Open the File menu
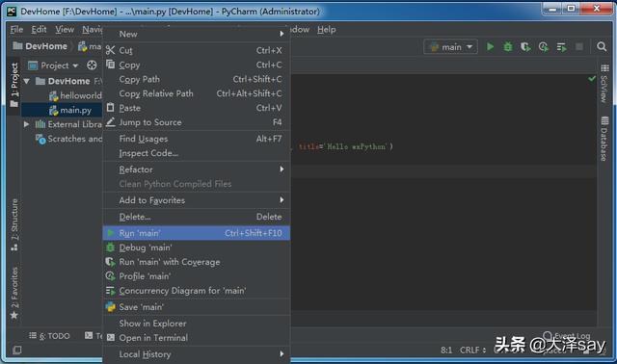Image resolution: width=617 pixels, height=364 pixels. [x=16, y=30]
